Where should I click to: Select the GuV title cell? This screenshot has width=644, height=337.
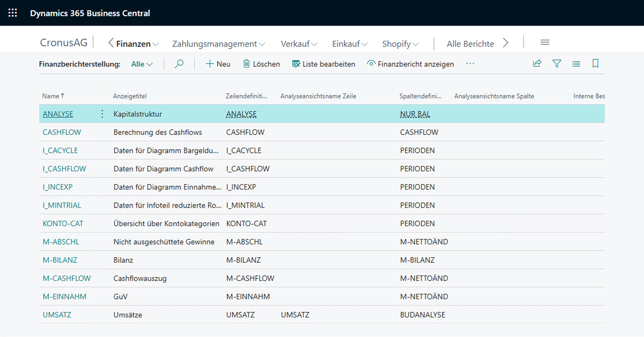coord(120,296)
